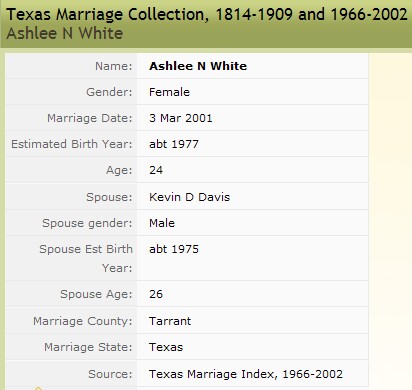The width and height of the screenshot is (412, 390).
Task: Click the Marriage State value Texas
Action: (x=166, y=347)
